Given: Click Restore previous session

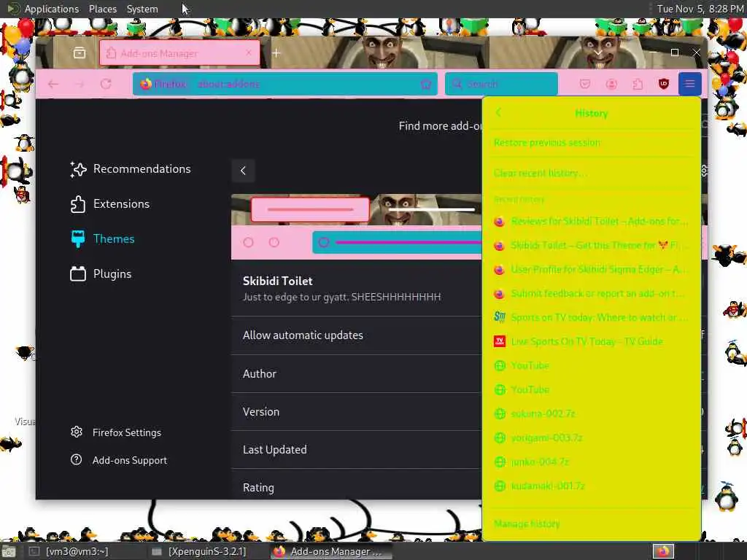Looking at the screenshot, I should click(x=591, y=143).
